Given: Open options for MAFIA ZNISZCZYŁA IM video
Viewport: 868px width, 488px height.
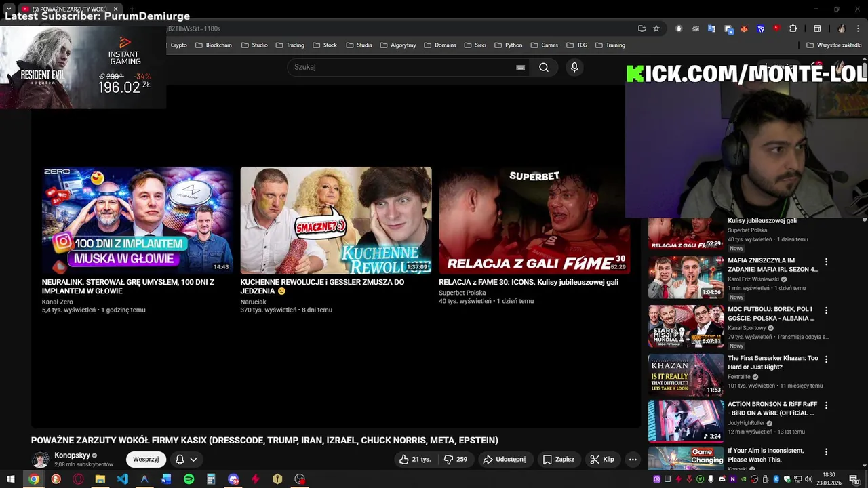Looking at the screenshot, I should click(826, 262).
